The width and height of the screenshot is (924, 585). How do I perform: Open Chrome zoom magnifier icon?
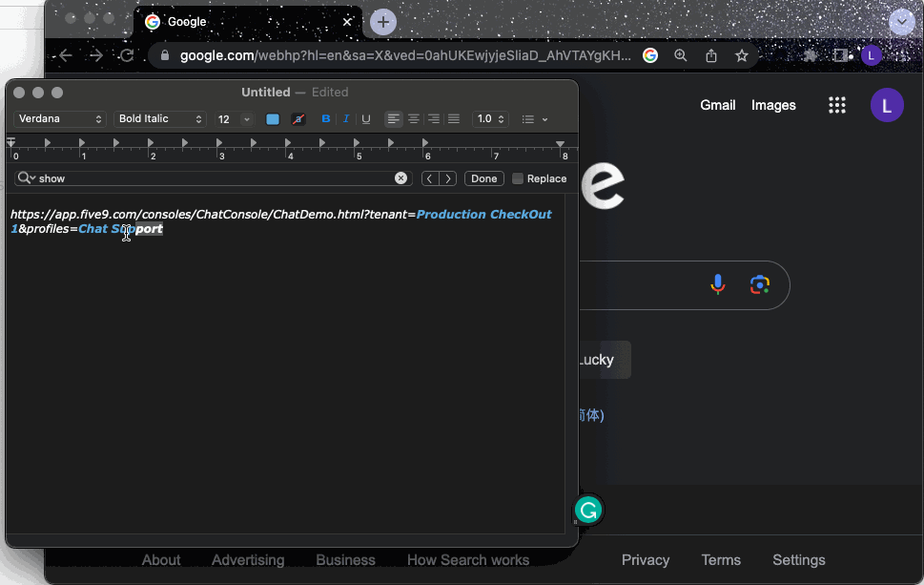[681, 55]
